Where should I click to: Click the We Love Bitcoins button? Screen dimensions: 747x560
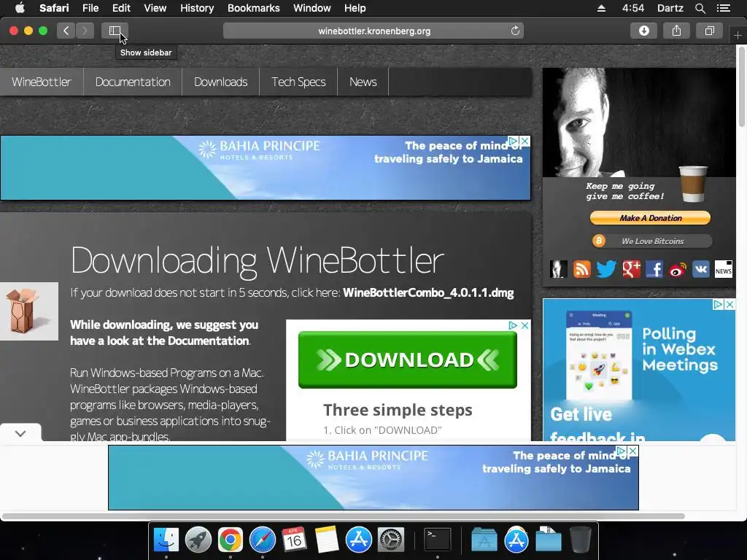click(x=651, y=241)
